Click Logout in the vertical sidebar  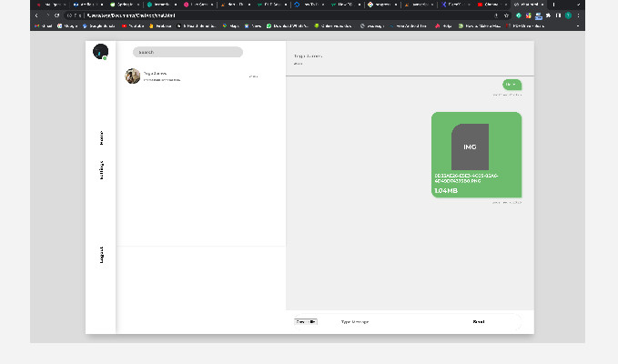point(101,255)
